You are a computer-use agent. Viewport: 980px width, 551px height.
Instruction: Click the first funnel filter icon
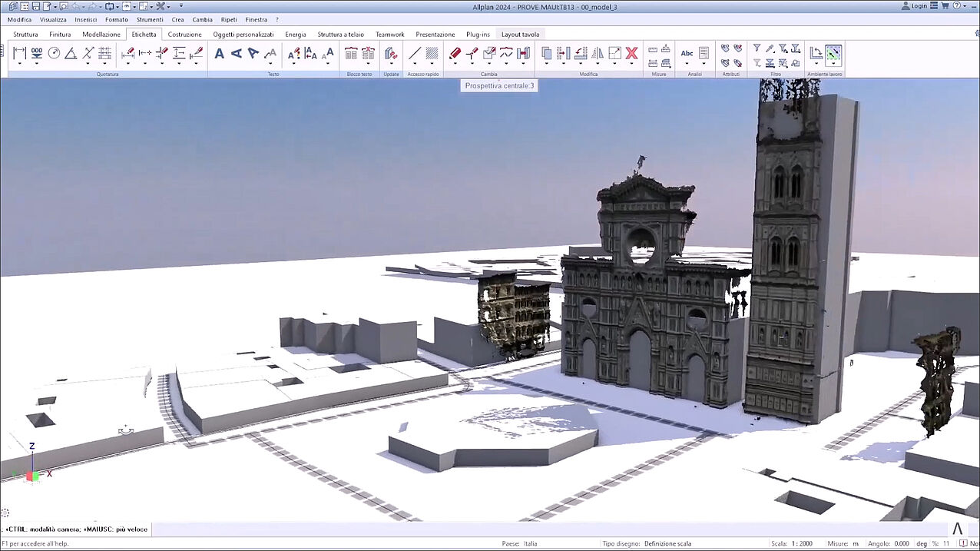(x=757, y=48)
